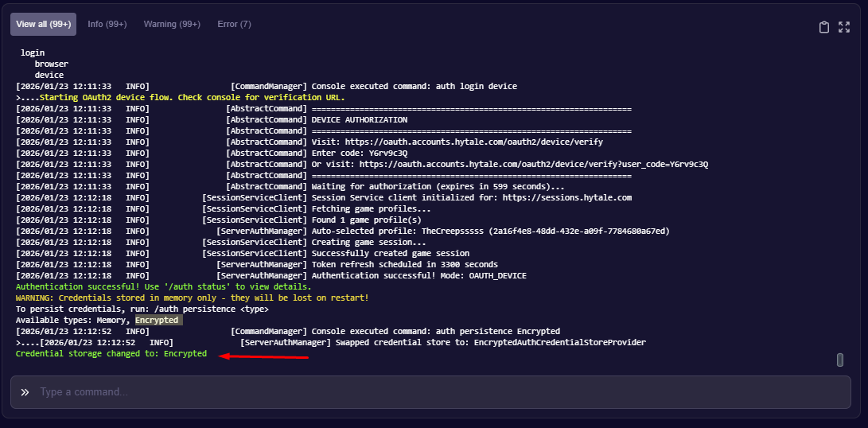Image resolution: width=868 pixels, height=428 pixels.
Task: Expand console to fullscreen
Action: click(x=845, y=27)
